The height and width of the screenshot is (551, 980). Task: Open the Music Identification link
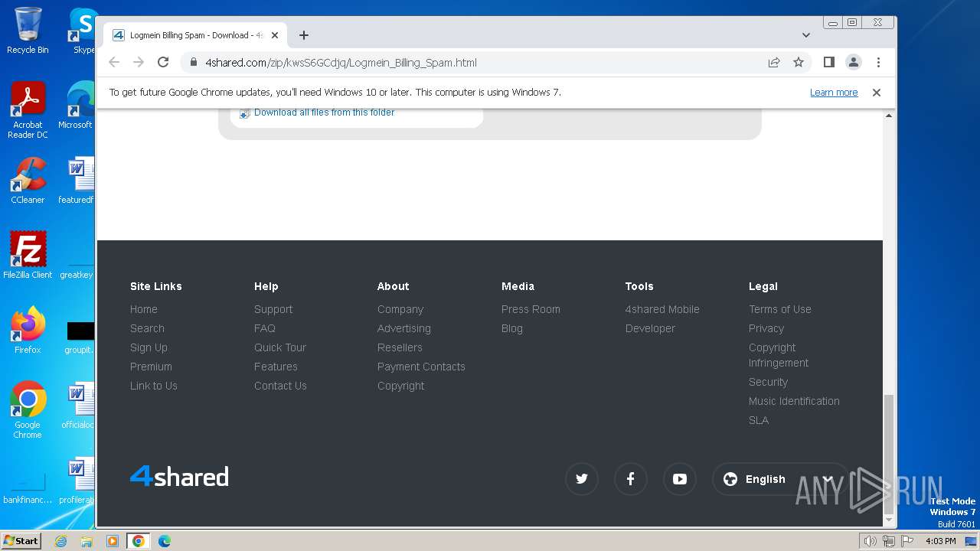point(794,401)
